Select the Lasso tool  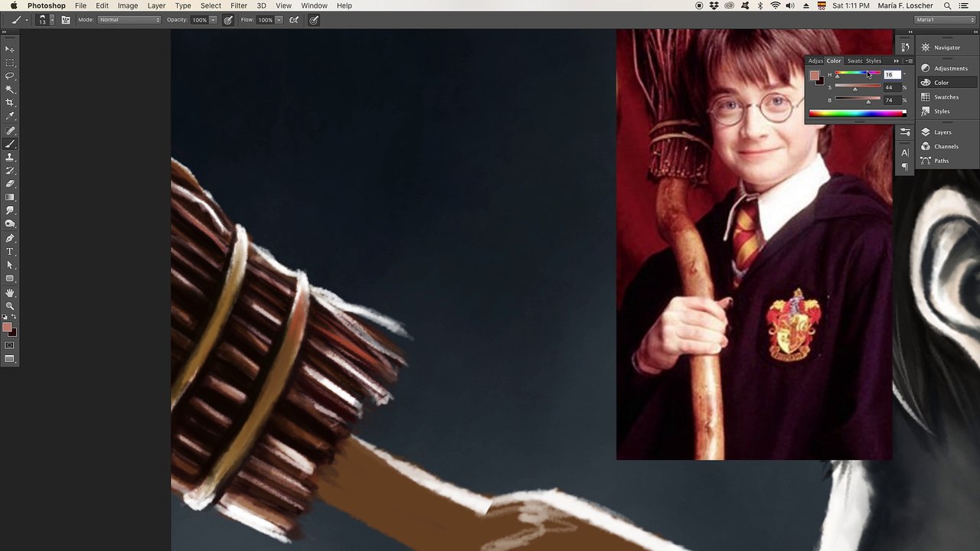tap(10, 76)
